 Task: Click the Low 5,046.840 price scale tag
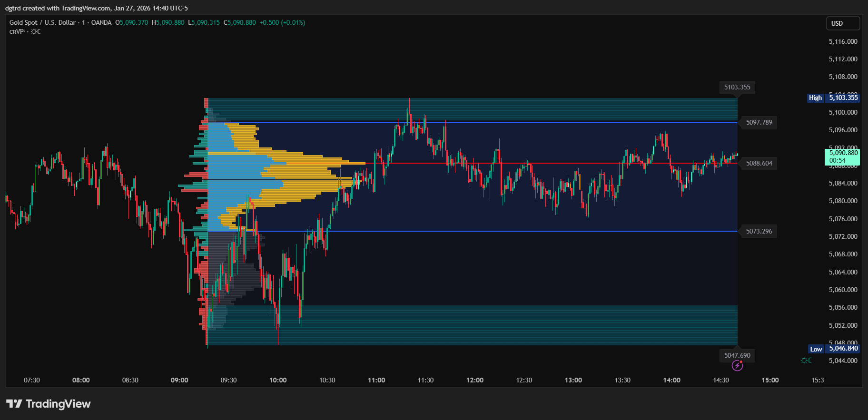(x=834, y=349)
